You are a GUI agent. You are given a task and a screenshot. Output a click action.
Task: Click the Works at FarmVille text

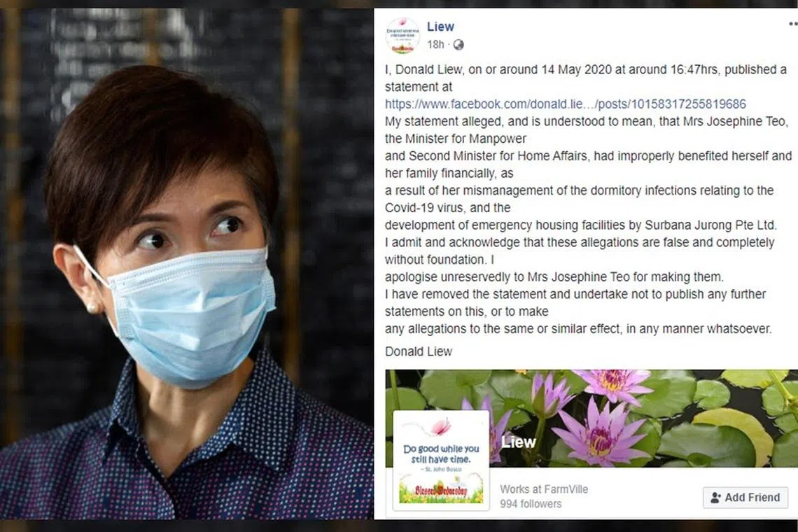(543, 489)
